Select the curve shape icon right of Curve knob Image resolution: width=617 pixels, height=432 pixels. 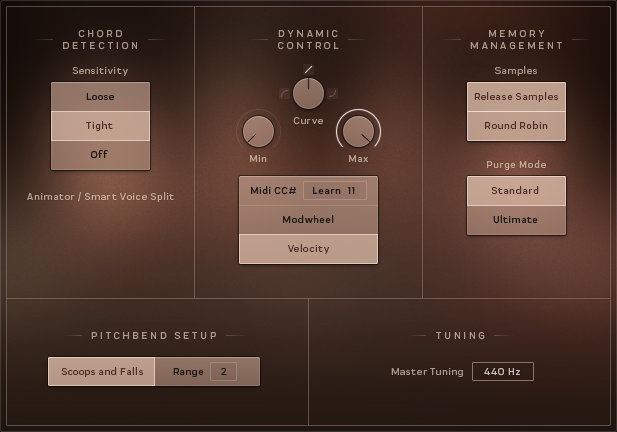pos(332,94)
